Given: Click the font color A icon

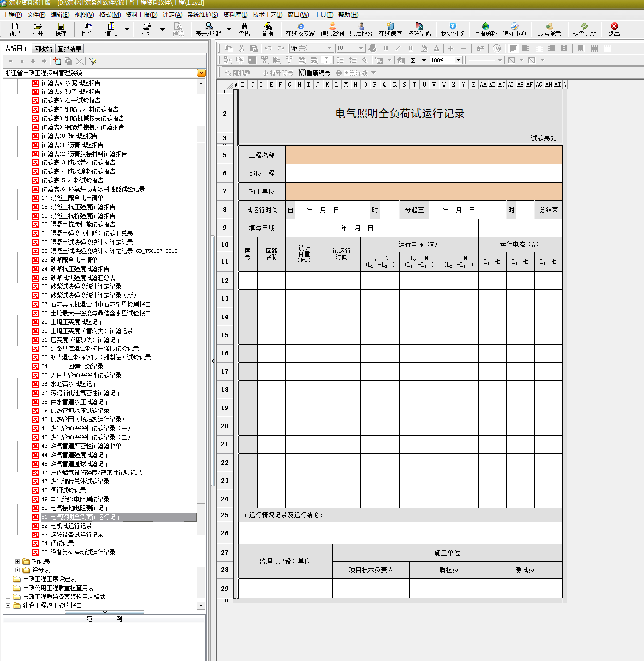Looking at the screenshot, I should click(x=436, y=48).
